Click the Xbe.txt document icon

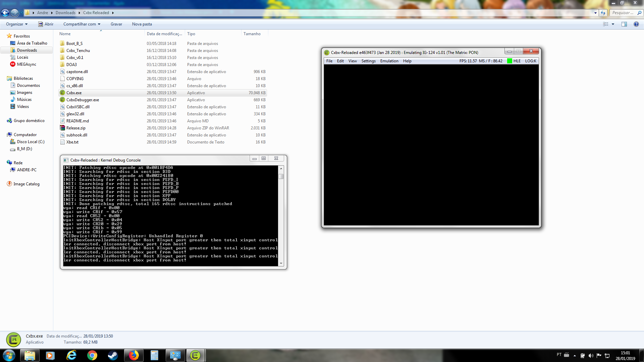pyautogui.click(x=62, y=142)
